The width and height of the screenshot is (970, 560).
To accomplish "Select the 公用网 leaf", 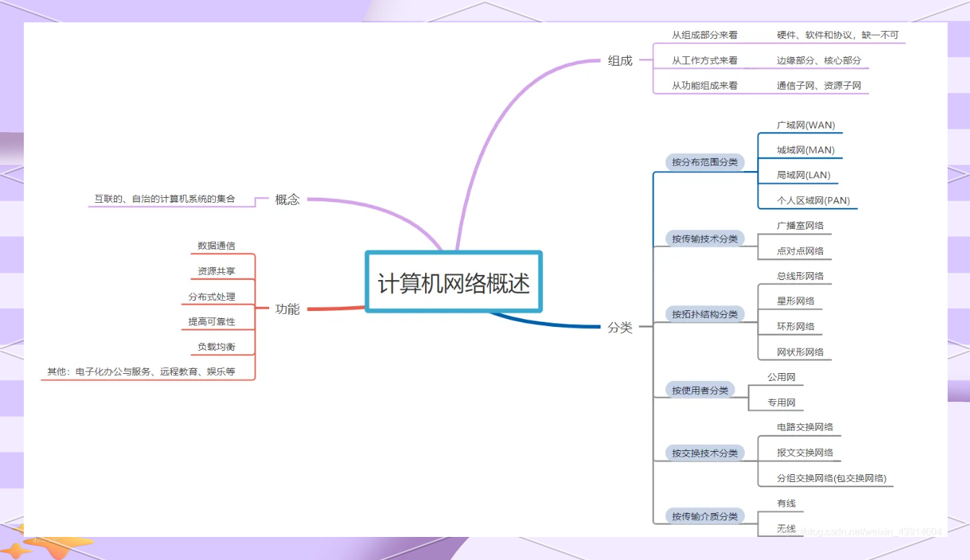I will pyautogui.click(x=781, y=377).
